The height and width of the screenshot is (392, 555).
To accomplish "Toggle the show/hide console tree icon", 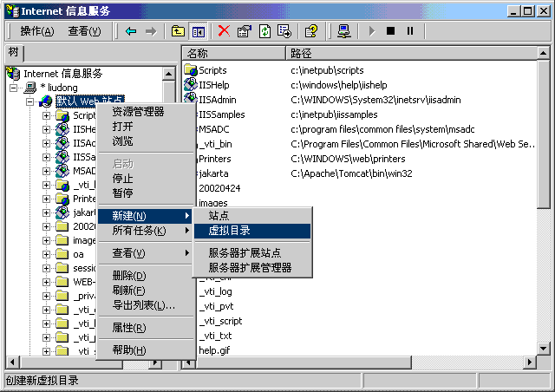I will click(x=199, y=31).
